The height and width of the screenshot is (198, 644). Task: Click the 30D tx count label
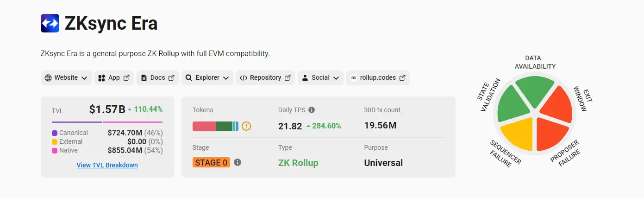(x=382, y=110)
